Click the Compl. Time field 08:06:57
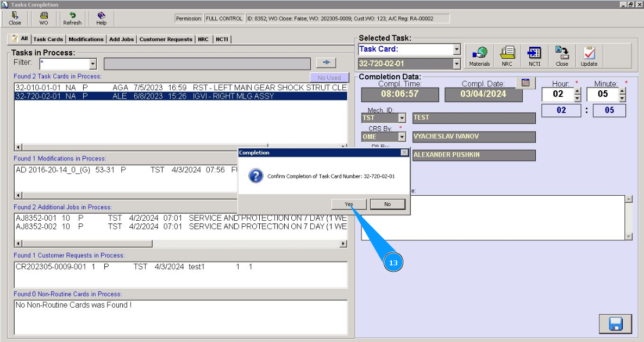Screen dimensions: 644x342 400,94
